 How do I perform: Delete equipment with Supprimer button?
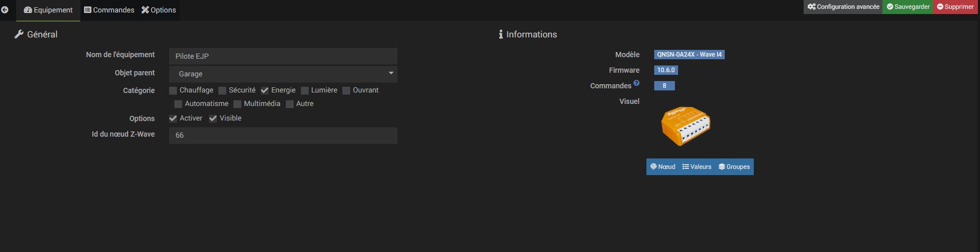click(x=955, y=7)
